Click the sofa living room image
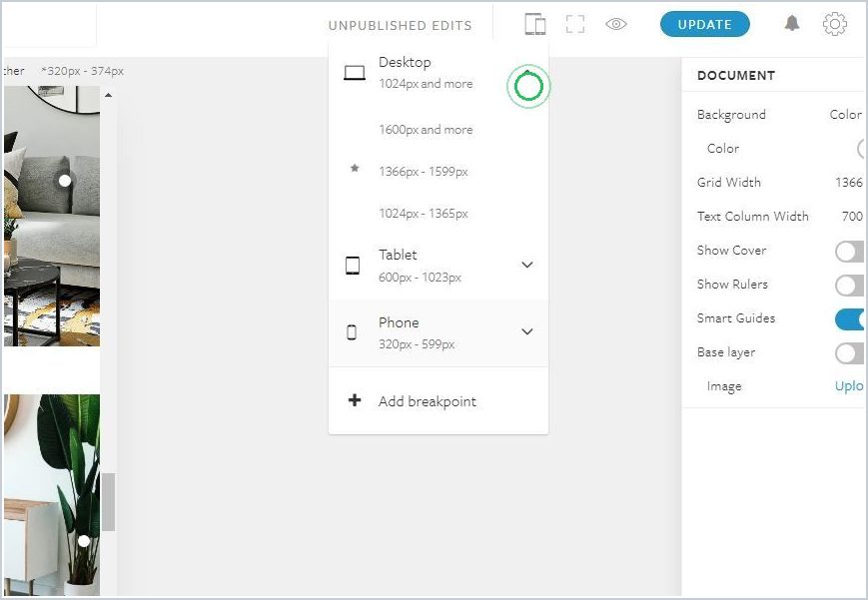Viewport: 868px width, 600px height. point(52,216)
